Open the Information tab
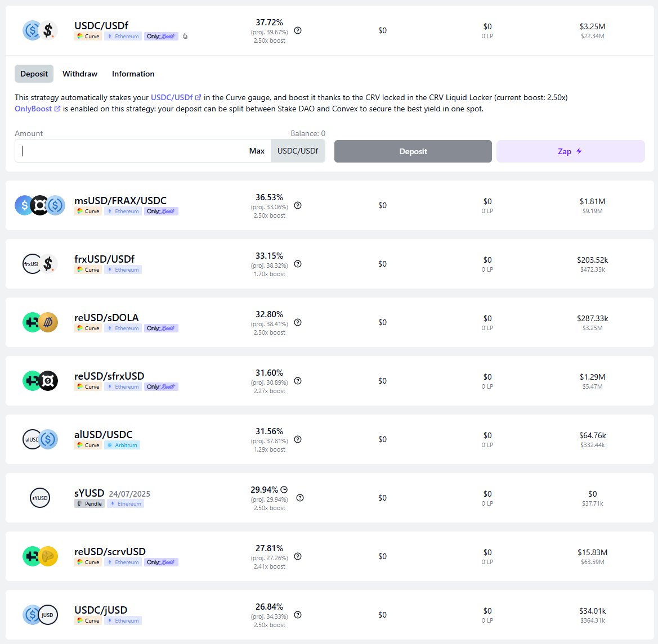The image size is (658, 644). 133,74
